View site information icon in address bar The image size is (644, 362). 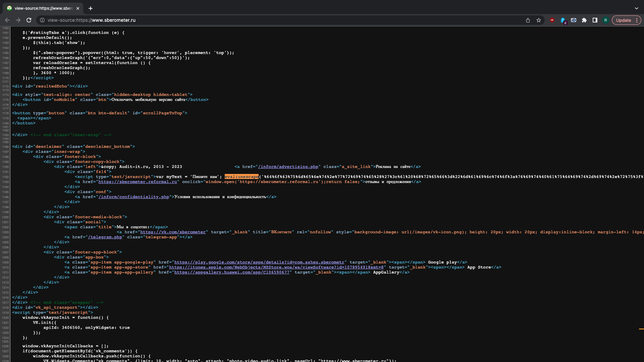point(42,20)
